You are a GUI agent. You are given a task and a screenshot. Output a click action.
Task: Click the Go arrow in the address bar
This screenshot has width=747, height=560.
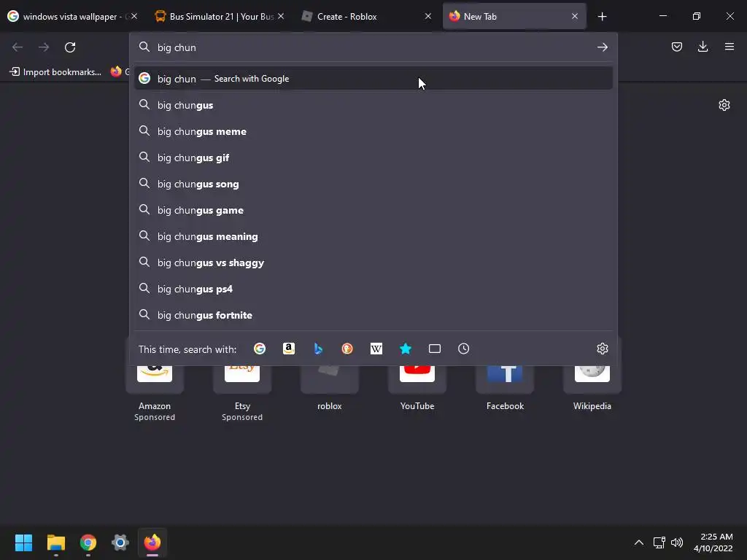(602, 47)
